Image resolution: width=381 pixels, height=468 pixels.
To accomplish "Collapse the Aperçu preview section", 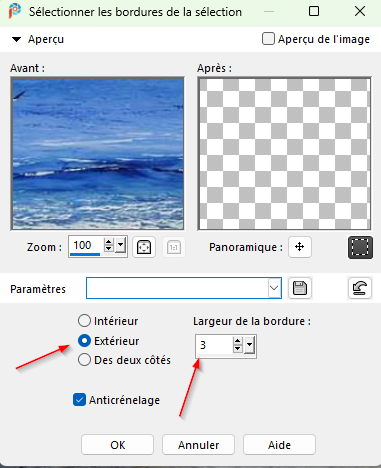I will [x=16, y=39].
